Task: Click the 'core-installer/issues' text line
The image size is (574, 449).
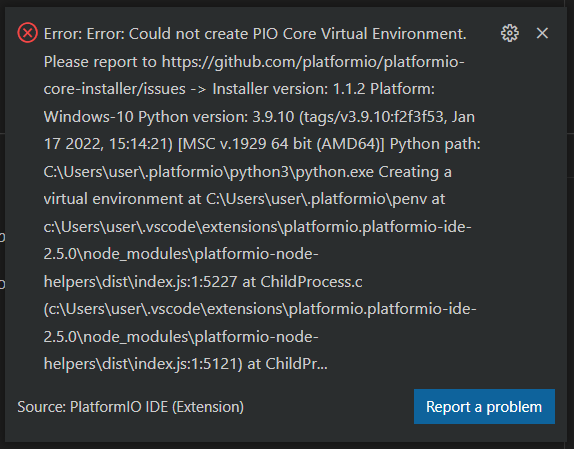Action: pos(115,89)
